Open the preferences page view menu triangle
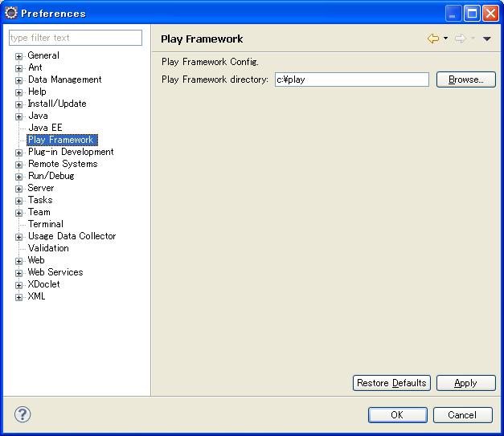The image size is (504, 436). 486,39
